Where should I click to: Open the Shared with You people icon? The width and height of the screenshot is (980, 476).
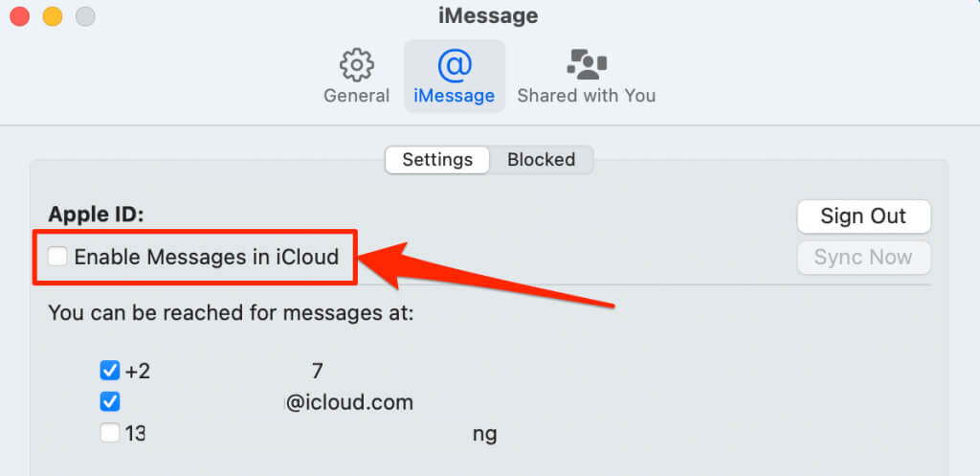(587, 64)
